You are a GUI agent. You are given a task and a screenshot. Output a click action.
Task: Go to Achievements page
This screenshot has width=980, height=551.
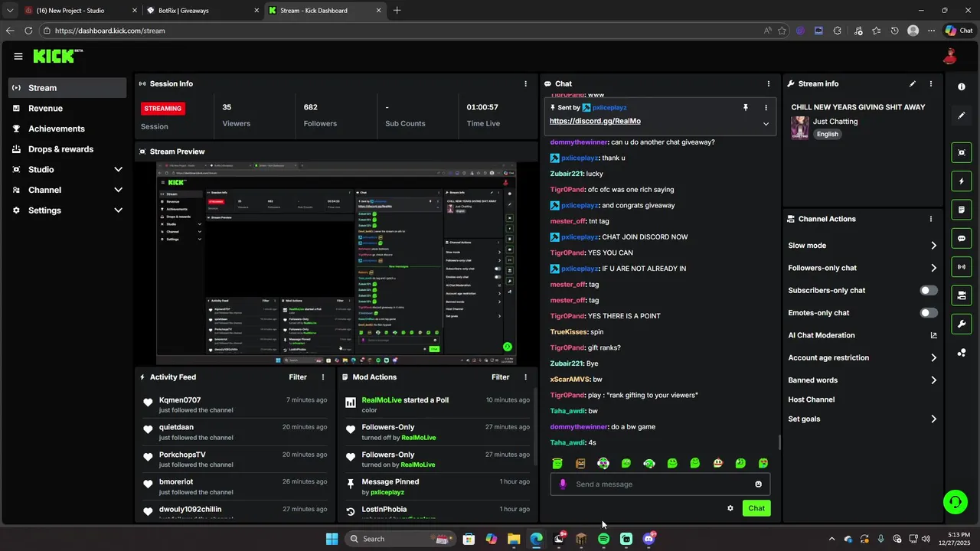(x=67, y=129)
